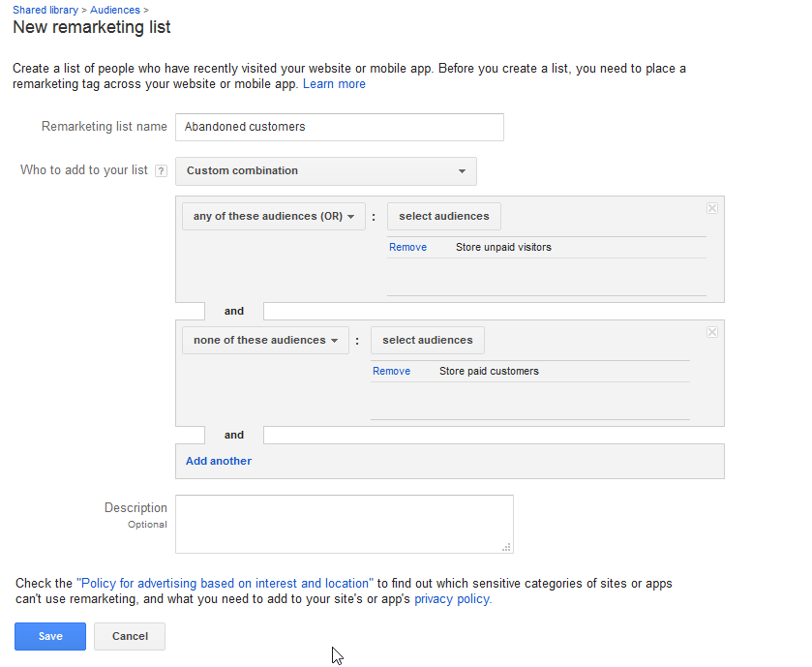Click the Remarketing list name field
Screen dimensions: 812x667
click(x=339, y=127)
